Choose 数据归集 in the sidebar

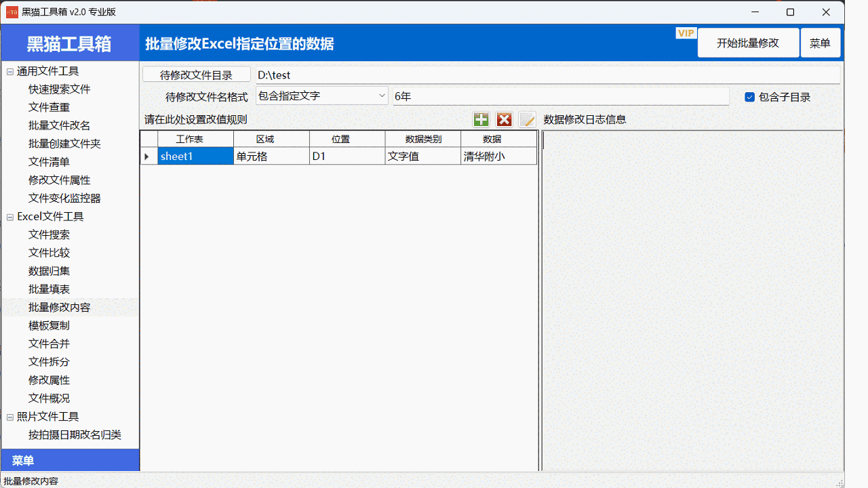pyautogui.click(x=49, y=271)
